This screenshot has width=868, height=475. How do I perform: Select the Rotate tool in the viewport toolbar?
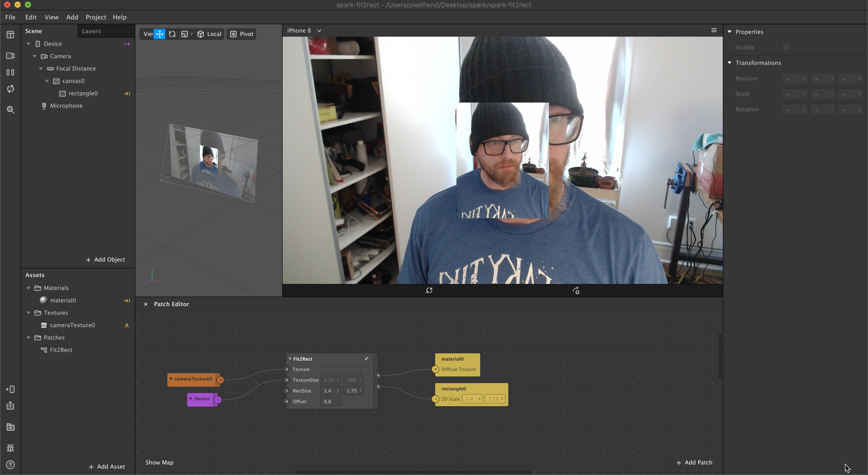coord(172,34)
